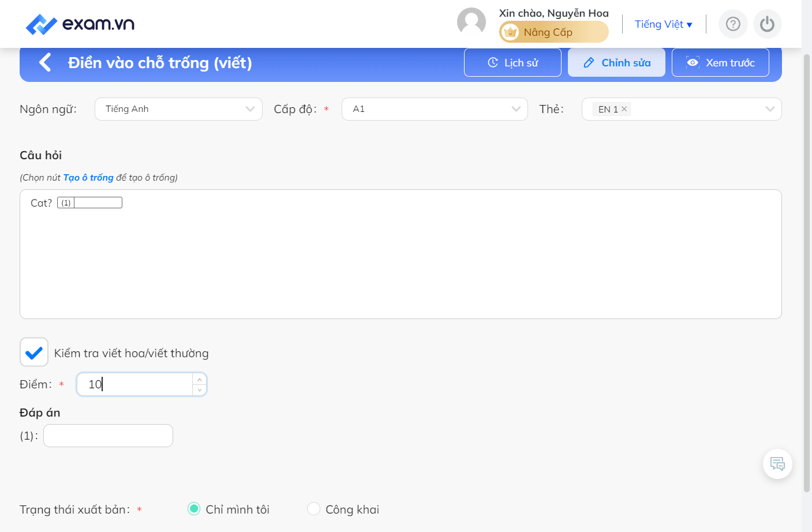The image size is (812, 532).
Task: Click the power logout icon
Action: click(x=767, y=24)
